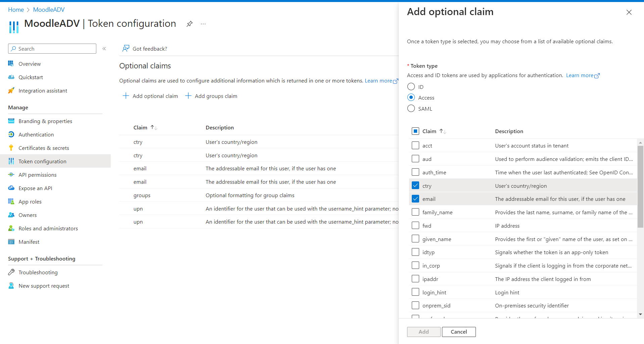Uncheck the ctry claim checkbox
Screen dimensions: 644x344
click(x=415, y=185)
